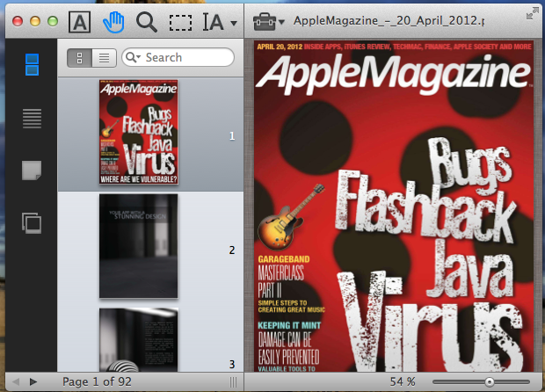Grab the sidebar resize handle

coord(234,382)
